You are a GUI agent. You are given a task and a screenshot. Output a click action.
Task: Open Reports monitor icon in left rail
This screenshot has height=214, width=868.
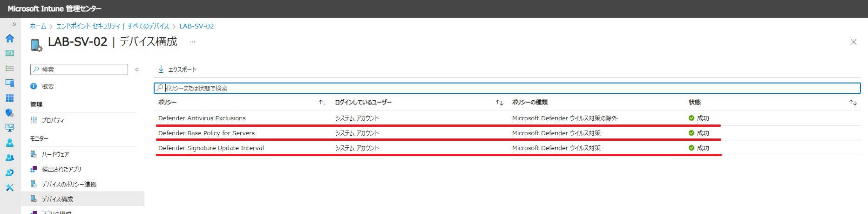[x=9, y=128]
